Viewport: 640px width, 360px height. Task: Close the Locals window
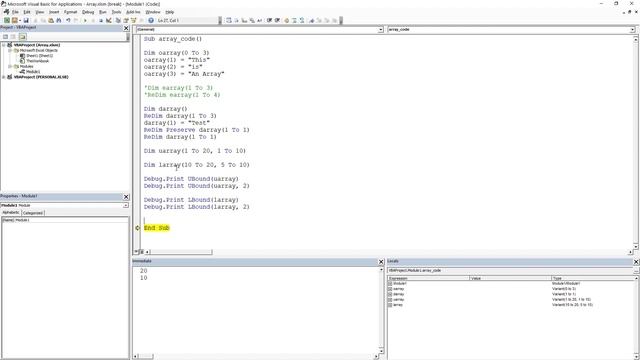point(636,262)
